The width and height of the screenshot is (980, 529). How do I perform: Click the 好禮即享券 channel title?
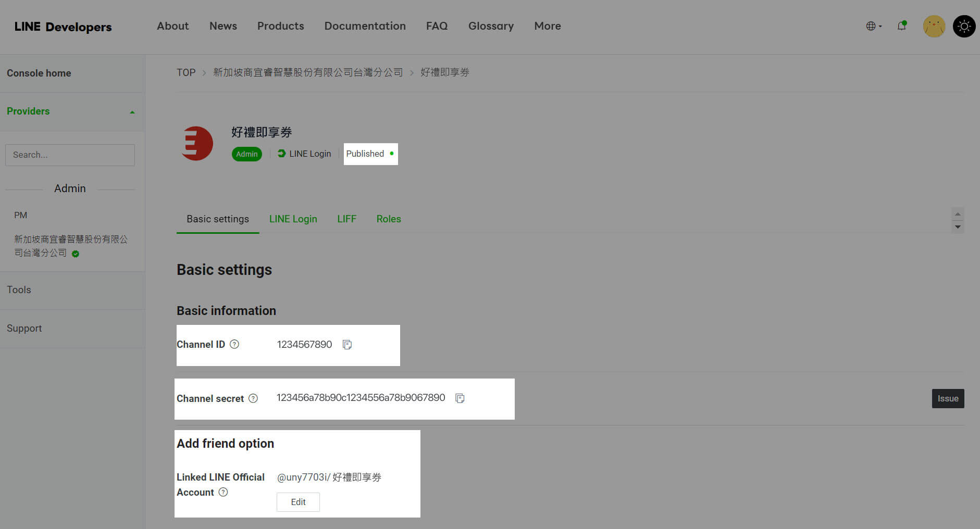coord(262,132)
